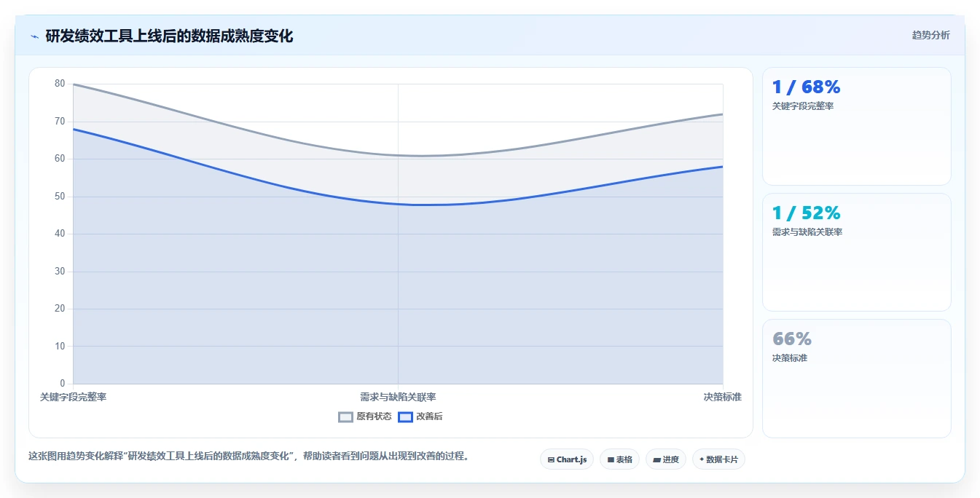Select the 进度 tag
Screen dimensions: 980x498
click(x=666, y=459)
